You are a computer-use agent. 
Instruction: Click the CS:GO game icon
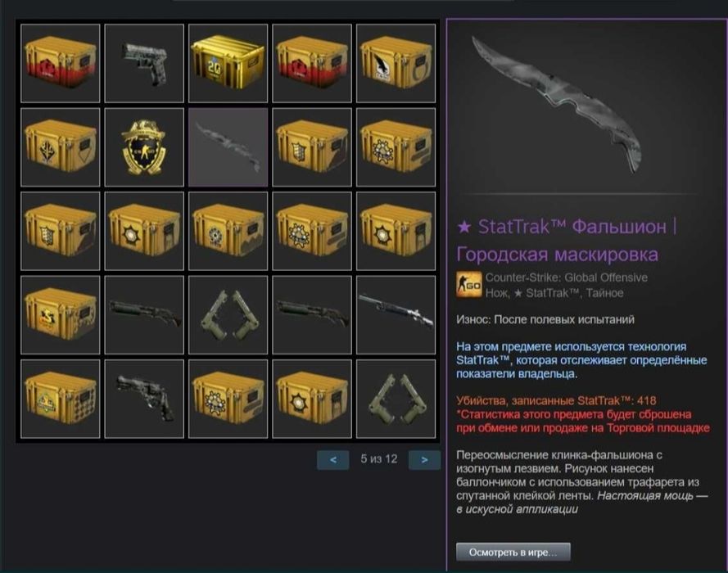coord(469,284)
